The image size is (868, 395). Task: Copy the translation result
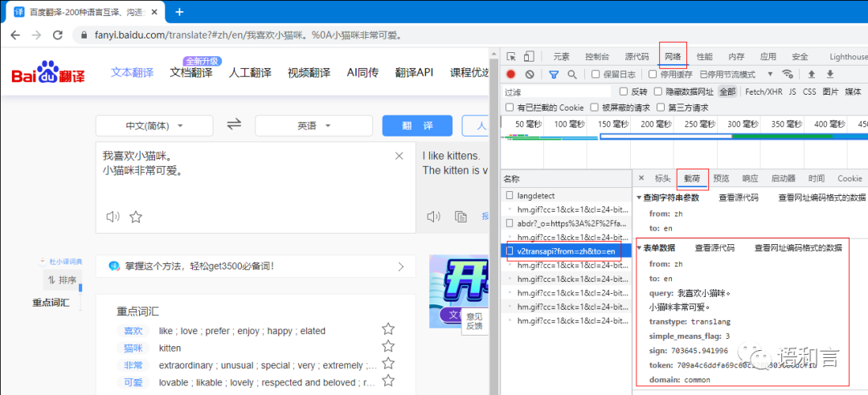(461, 216)
